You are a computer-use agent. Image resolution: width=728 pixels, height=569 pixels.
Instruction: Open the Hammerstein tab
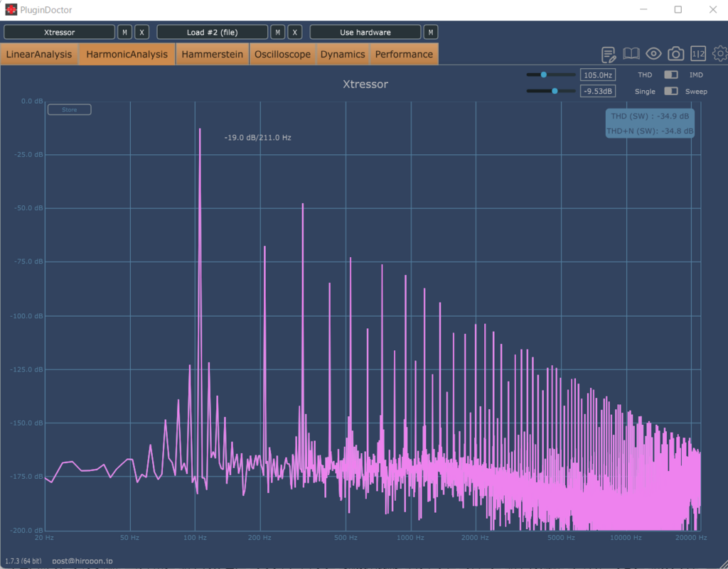[212, 54]
